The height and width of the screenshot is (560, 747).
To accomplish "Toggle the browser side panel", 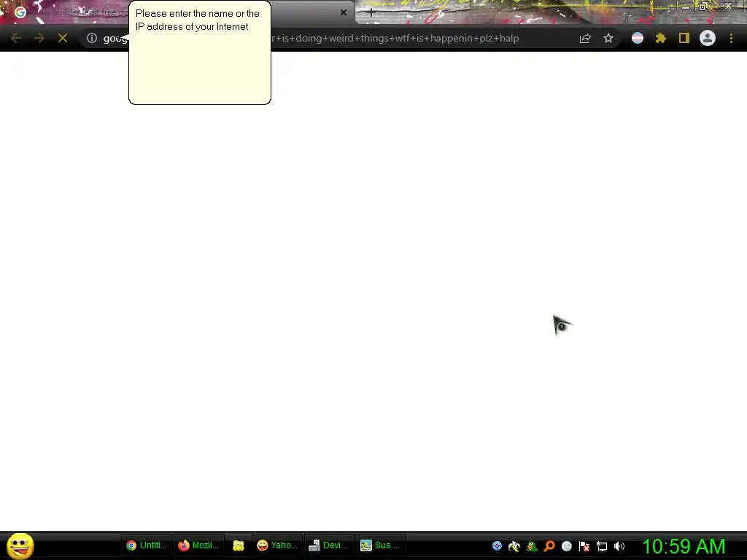I will (684, 38).
